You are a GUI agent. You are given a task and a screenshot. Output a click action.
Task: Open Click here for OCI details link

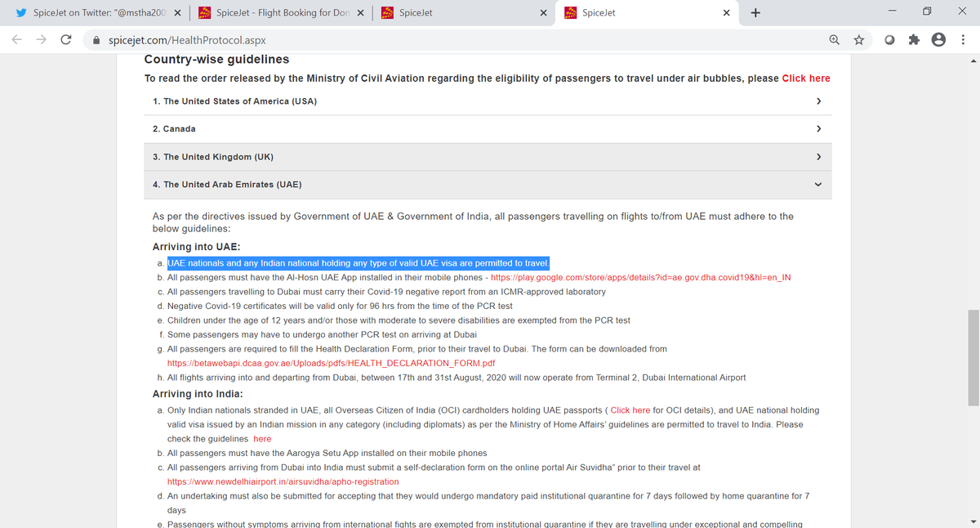(x=630, y=410)
